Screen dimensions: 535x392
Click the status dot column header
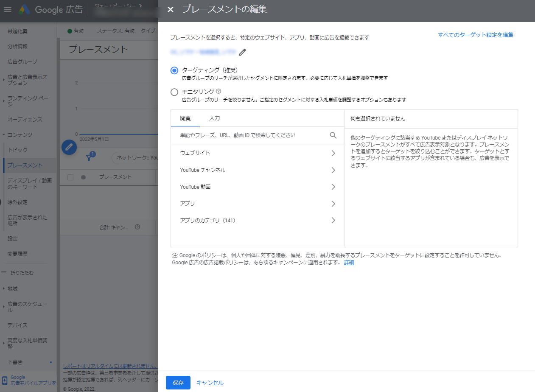[83, 177]
